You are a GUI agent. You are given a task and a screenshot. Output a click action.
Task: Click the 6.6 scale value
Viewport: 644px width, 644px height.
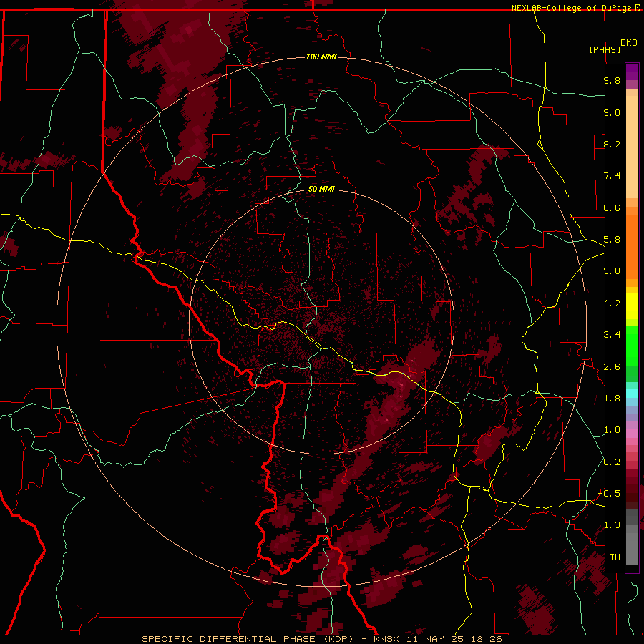tap(612, 208)
